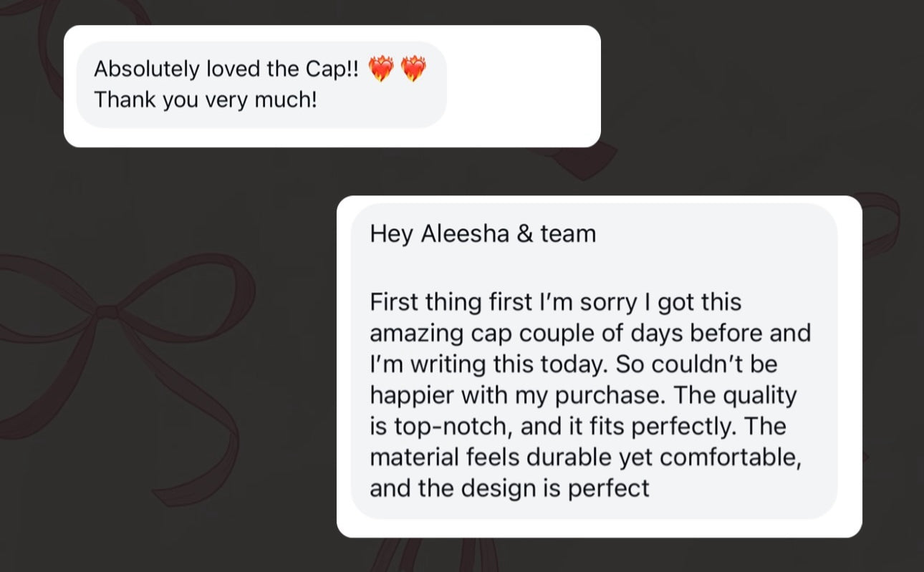Click the line "I'm writing this today"
924x572 pixels.
(x=573, y=364)
